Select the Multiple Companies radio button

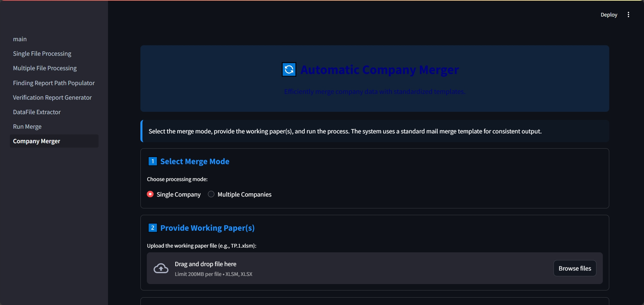click(x=211, y=194)
